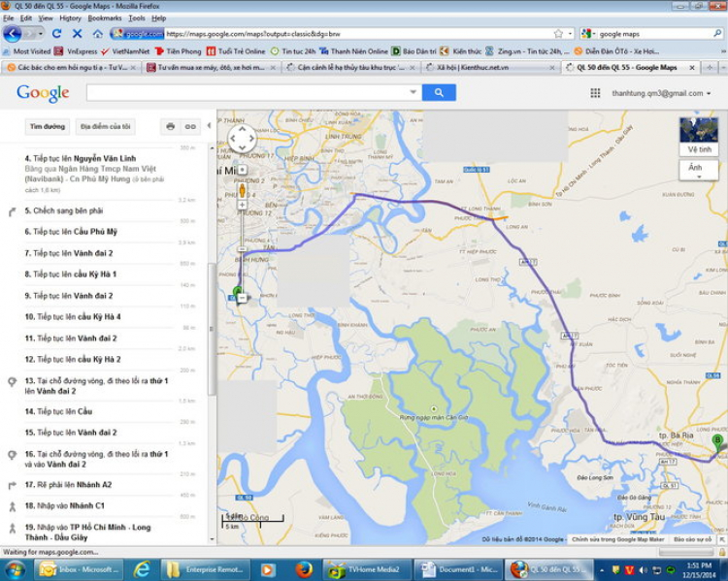Click the directions panel scrollbar thumb
This screenshot has width=728, height=581.
(212, 329)
